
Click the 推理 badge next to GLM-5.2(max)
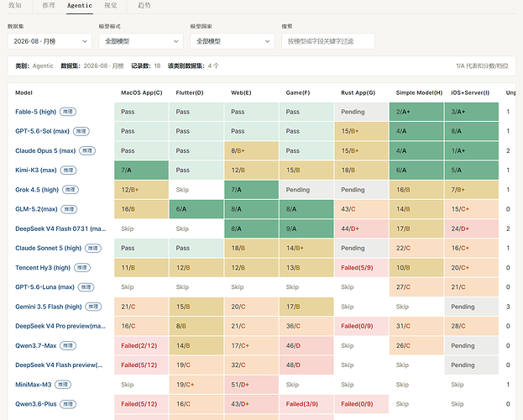[69, 209]
